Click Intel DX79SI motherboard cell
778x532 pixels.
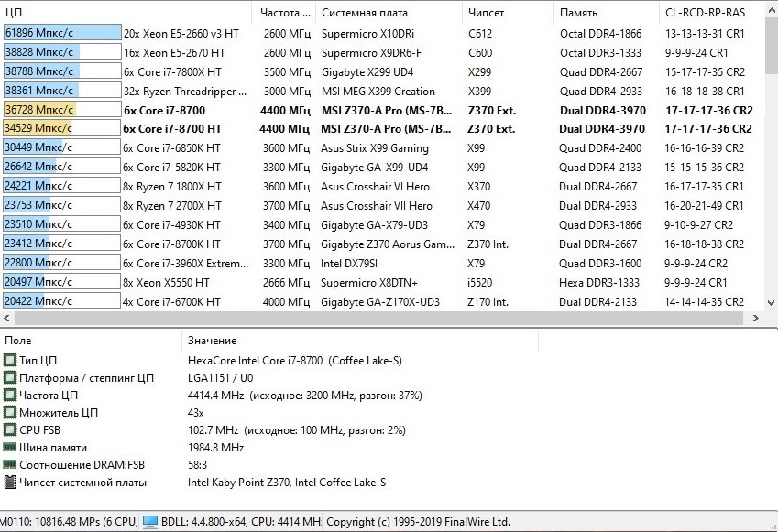click(x=349, y=264)
